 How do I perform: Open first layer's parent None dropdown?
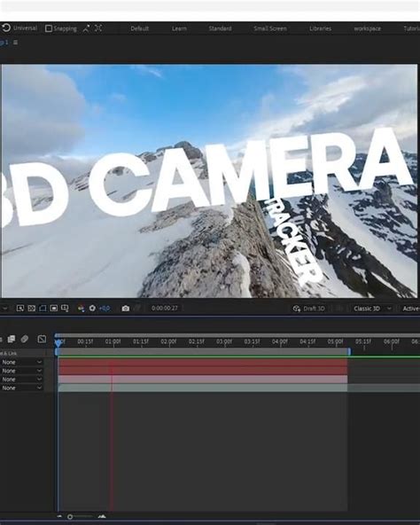pos(22,362)
